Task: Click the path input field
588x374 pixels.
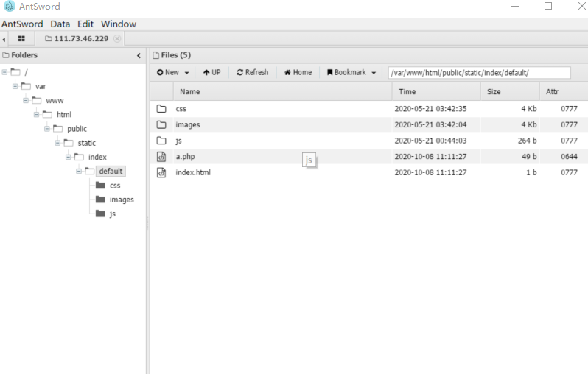Action: (479, 73)
